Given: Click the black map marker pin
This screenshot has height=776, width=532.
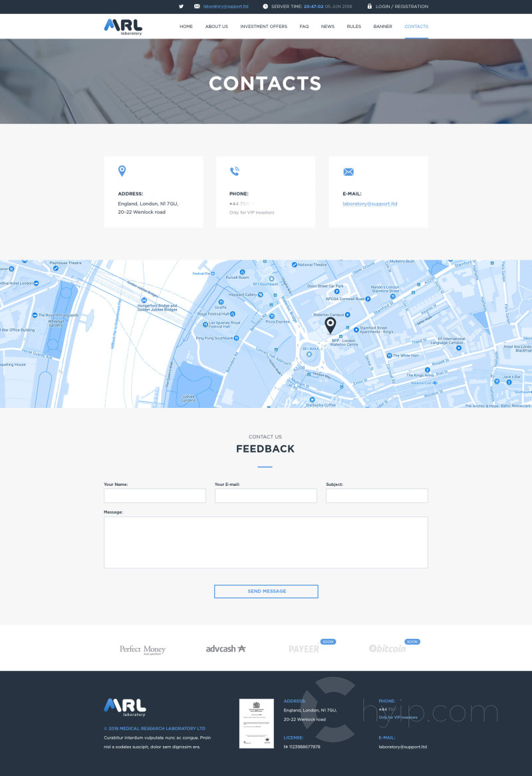Looking at the screenshot, I should pos(331,325).
